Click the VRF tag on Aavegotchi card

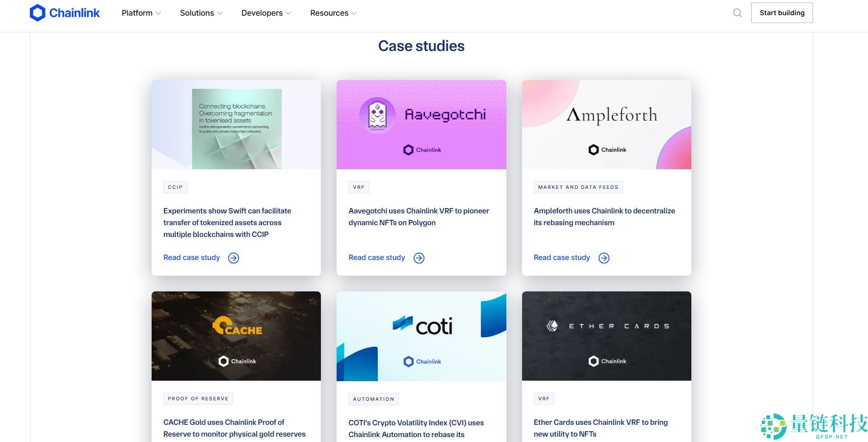pyautogui.click(x=359, y=187)
